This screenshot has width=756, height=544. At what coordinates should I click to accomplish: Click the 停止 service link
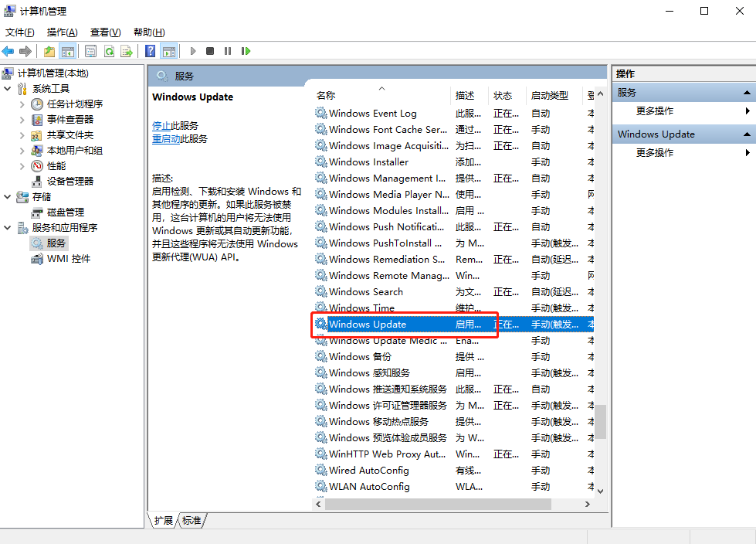(161, 126)
